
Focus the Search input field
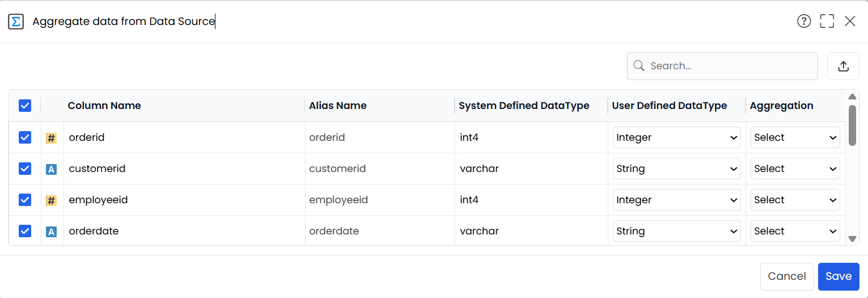coord(722,66)
